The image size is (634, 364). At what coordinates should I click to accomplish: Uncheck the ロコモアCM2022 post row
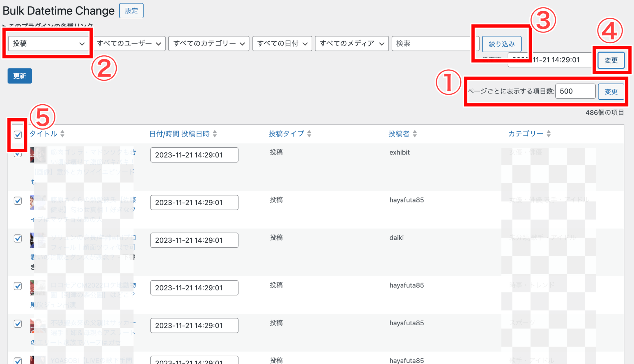18,286
